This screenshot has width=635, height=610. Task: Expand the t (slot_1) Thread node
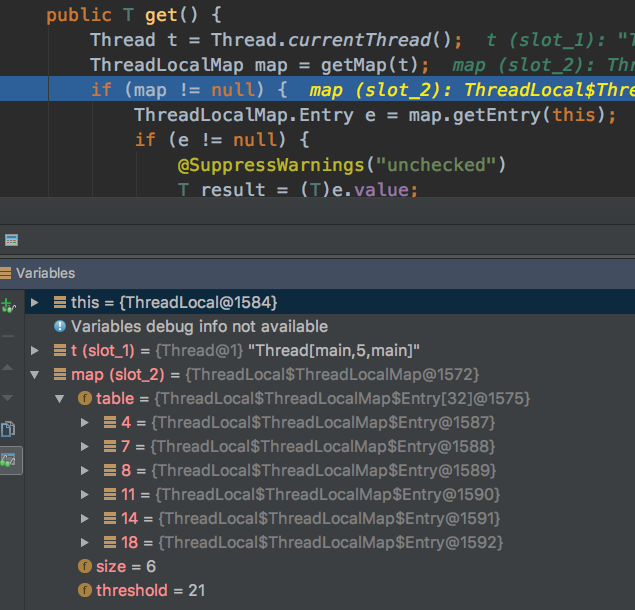(34, 350)
